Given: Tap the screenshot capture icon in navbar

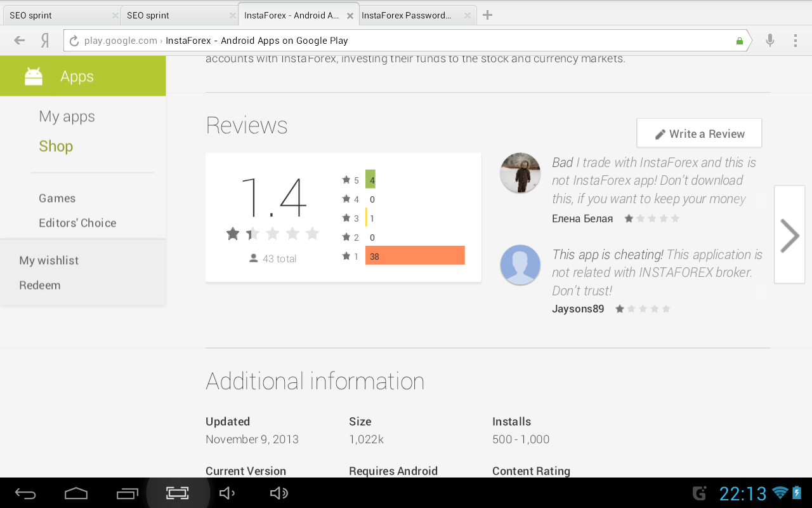Looking at the screenshot, I should point(178,493).
